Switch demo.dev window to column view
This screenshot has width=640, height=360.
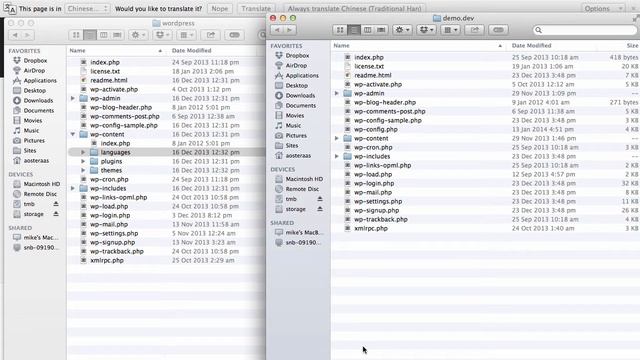367,30
